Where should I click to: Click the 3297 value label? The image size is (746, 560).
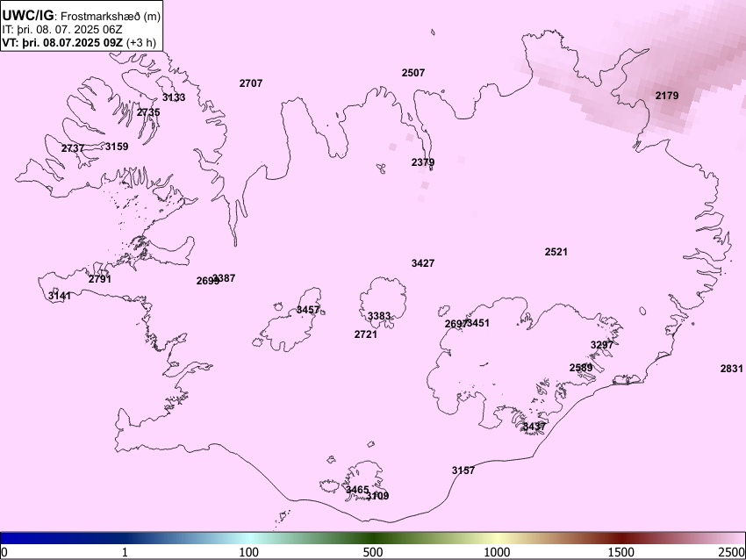pyautogui.click(x=602, y=345)
